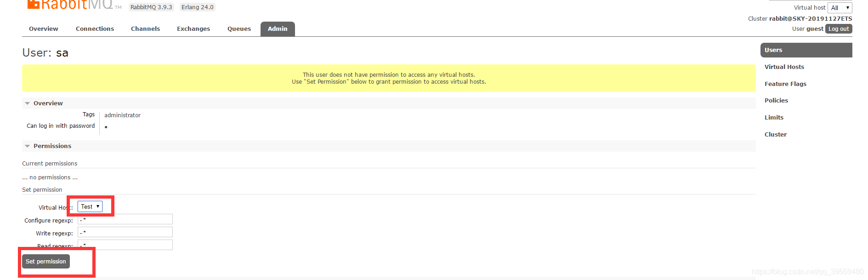The width and height of the screenshot is (868, 280).
Task: Click the RabbitMQ logo
Action: 74,5
